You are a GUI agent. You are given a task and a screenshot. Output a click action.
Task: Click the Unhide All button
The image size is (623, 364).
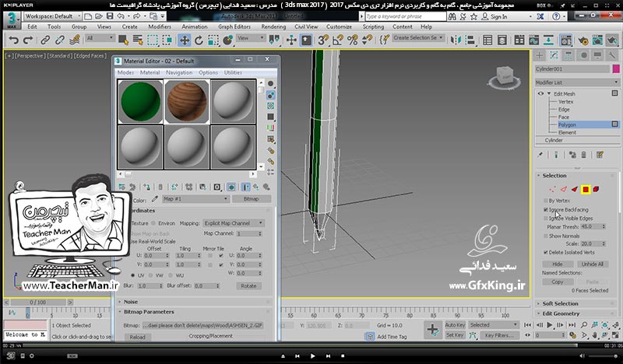tap(593, 264)
